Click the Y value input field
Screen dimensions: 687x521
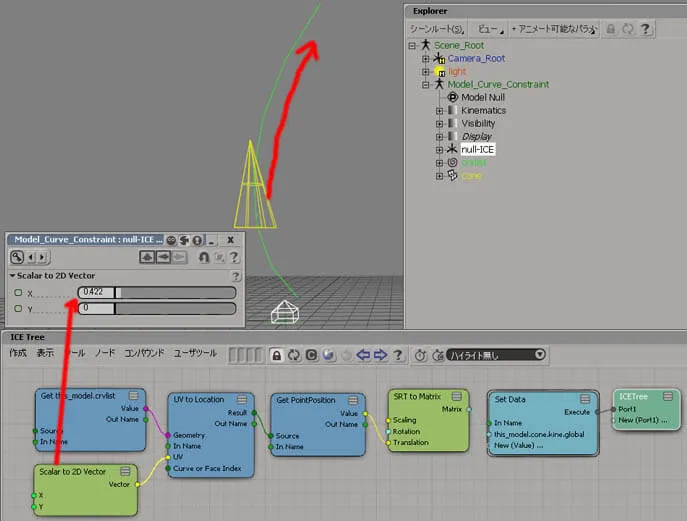(96, 308)
